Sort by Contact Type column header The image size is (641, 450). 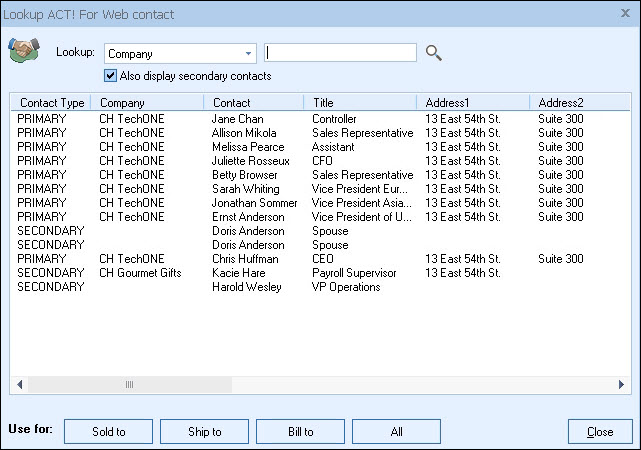pyautogui.click(x=52, y=103)
